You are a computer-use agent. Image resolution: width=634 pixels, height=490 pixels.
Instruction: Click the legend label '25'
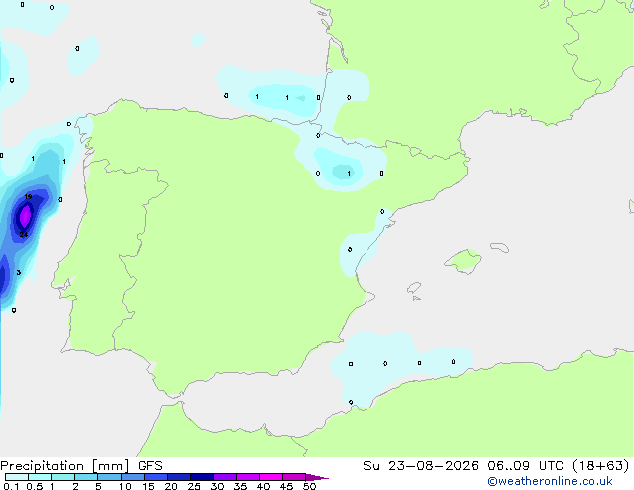pyautogui.click(x=194, y=486)
